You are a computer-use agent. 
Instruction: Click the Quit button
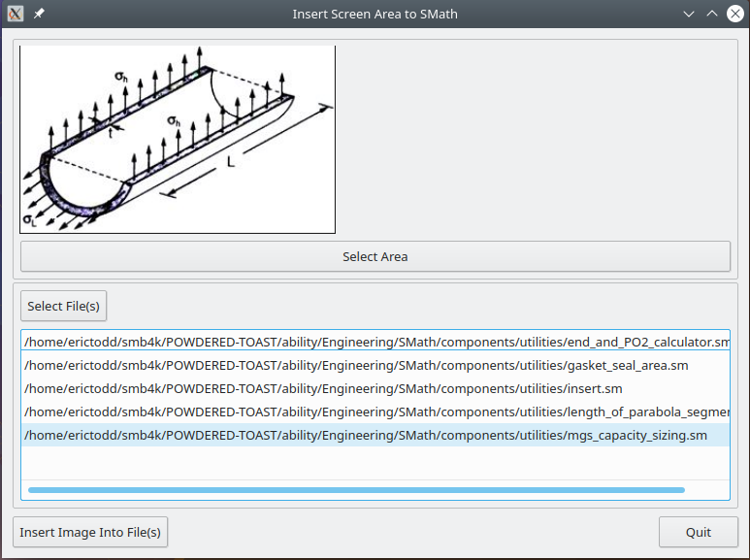point(698,532)
